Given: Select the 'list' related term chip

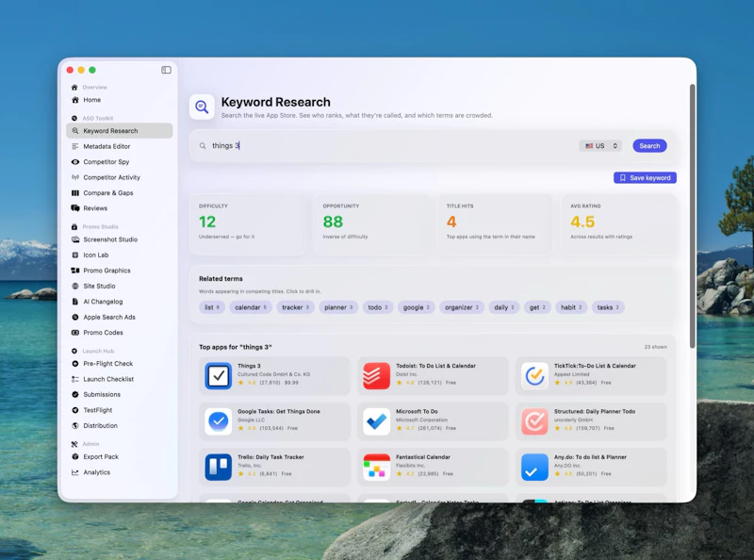Looking at the screenshot, I should click(211, 307).
